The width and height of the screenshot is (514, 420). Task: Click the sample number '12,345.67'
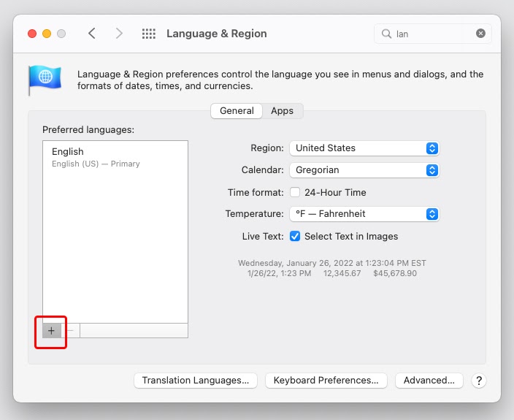342,273
